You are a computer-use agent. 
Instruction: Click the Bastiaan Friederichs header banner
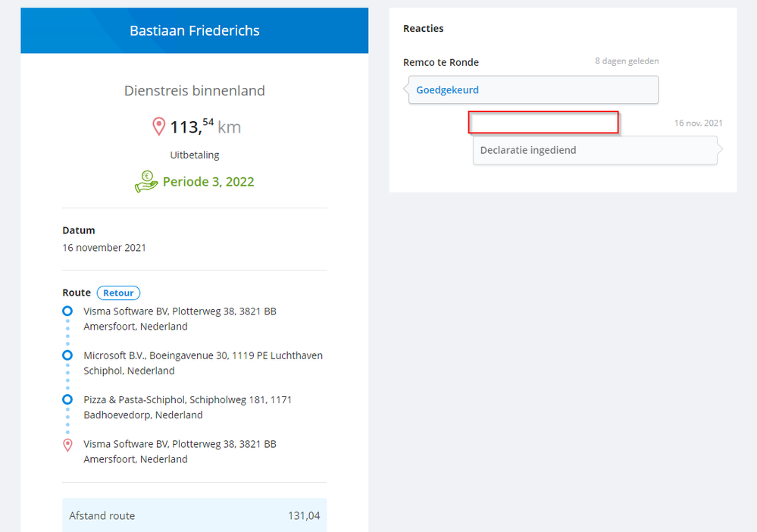click(x=195, y=31)
